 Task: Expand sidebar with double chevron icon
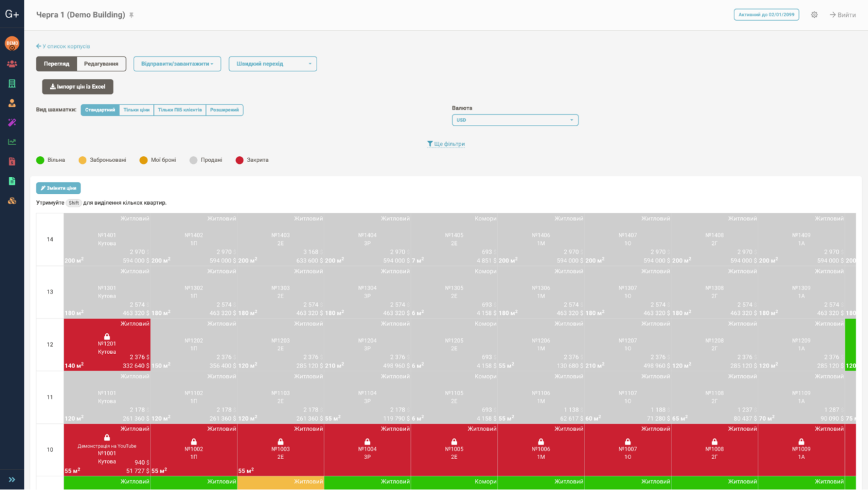(12, 480)
